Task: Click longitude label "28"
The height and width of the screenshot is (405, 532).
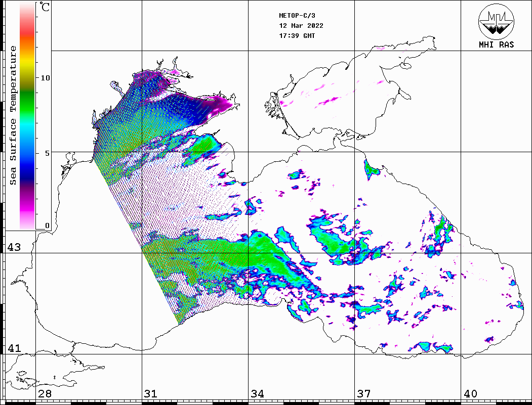Action: (45, 394)
